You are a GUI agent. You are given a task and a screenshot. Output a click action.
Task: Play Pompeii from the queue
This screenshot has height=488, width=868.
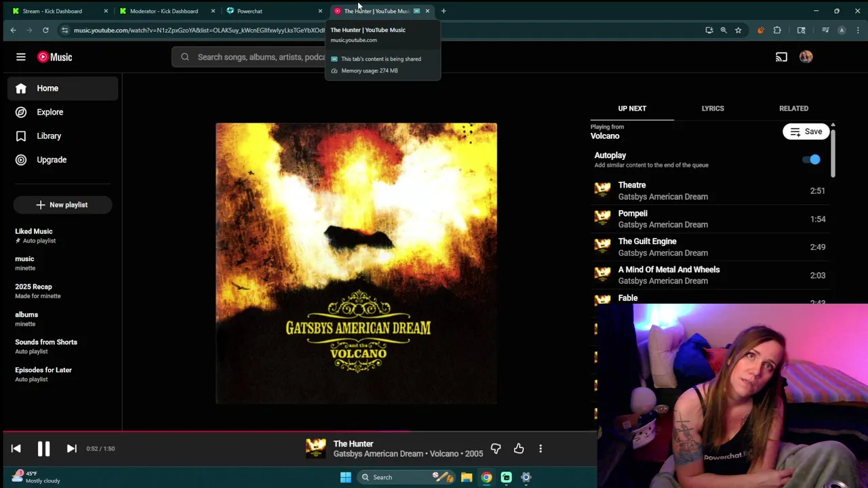pos(710,219)
